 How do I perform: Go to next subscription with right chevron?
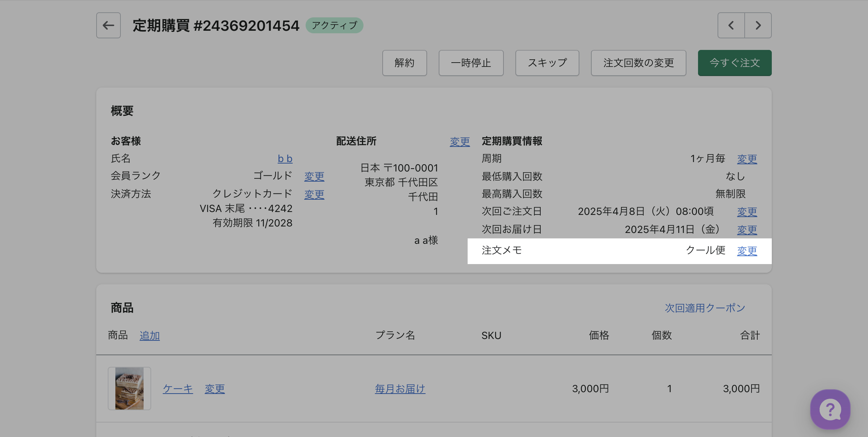tap(758, 25)
